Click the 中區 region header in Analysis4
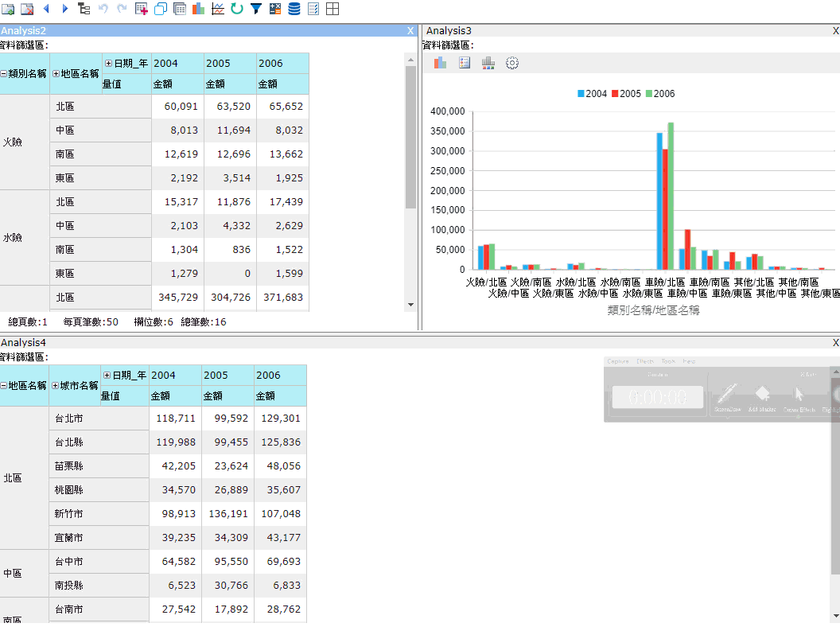This screenshot has width=840, height=627. tap(25, 574)
